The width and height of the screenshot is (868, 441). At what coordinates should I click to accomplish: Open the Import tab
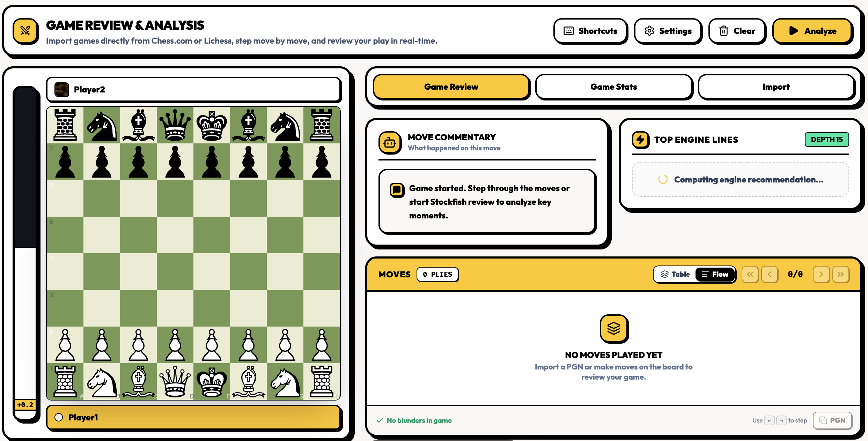(x=776, y=87)
